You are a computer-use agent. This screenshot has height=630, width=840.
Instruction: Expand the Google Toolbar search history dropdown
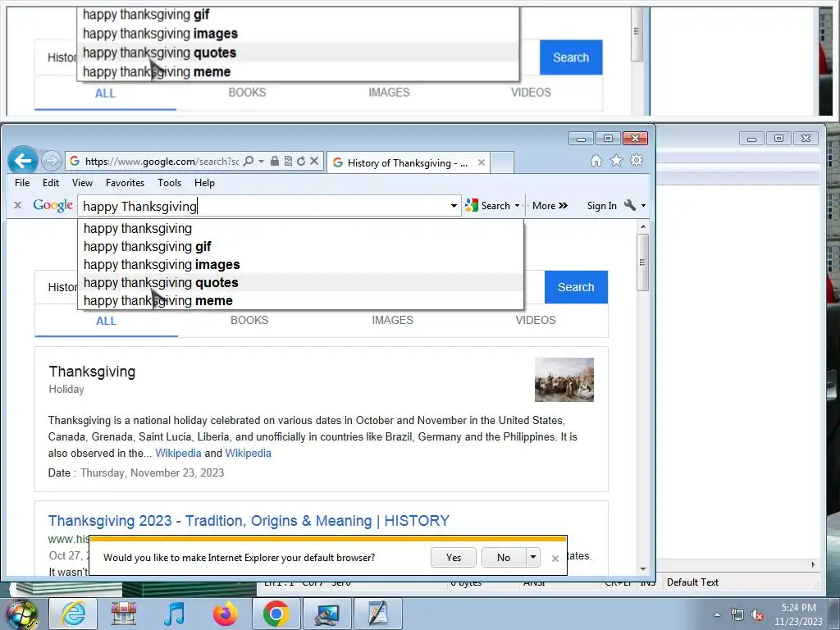click(x=454, y=206)
